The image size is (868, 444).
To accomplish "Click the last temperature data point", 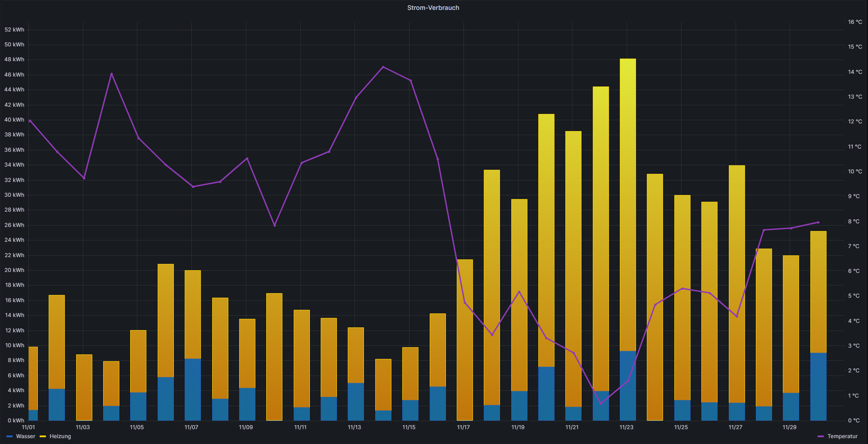I will [818, 222].
